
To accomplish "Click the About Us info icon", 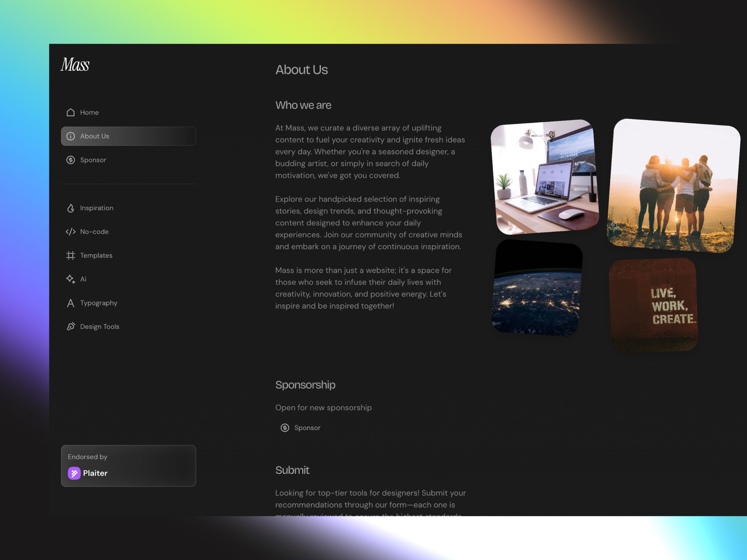I will pyautogui.click(x=71, y=136).
